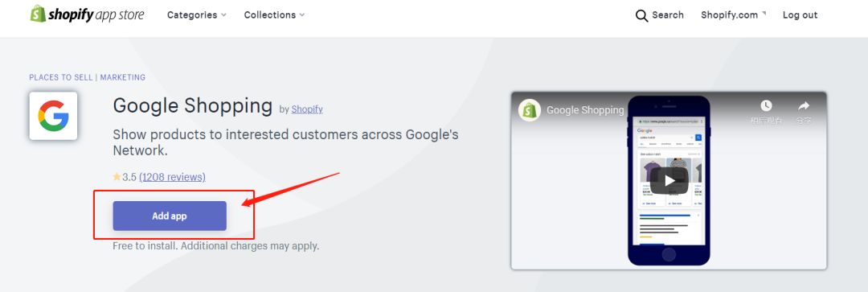868x292 pixels.
Task: Click the watch later clock icon
Action: [x=766, y=105]
